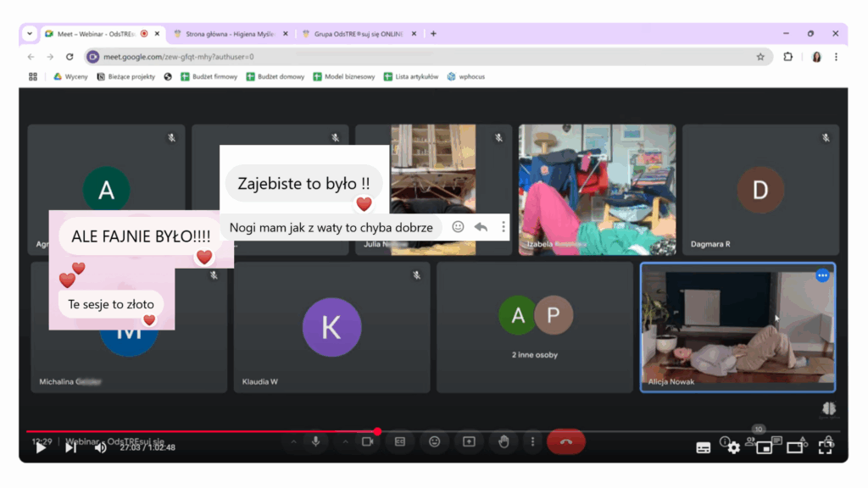React with emoji to the Nogi message
This screenshot has height=488, width=868.
(x=458, y=227)
